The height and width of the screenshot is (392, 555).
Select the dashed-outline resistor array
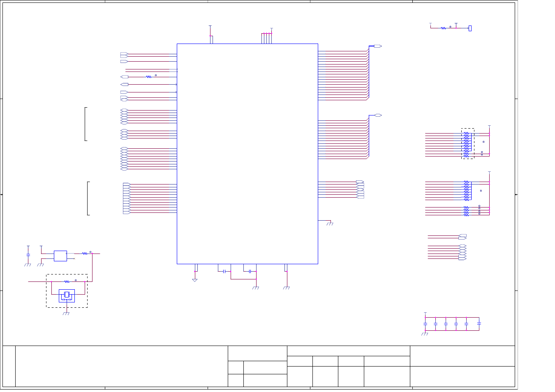coord(468,143)
